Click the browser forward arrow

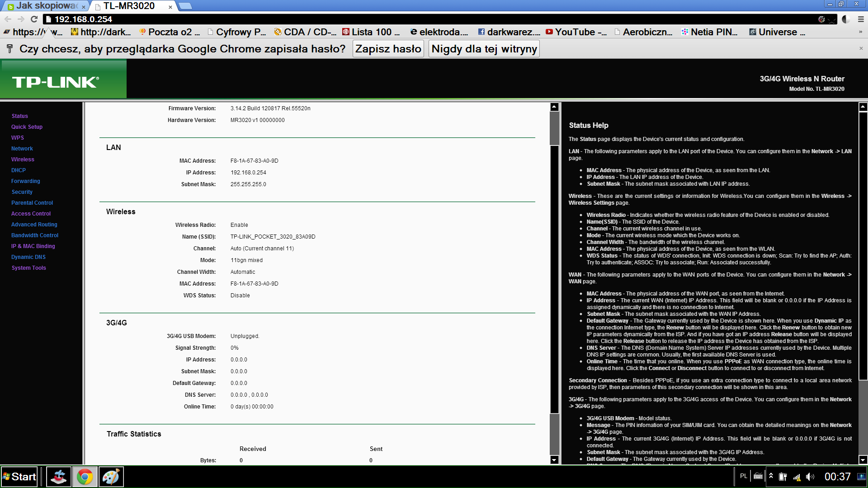tap(21, 19)
